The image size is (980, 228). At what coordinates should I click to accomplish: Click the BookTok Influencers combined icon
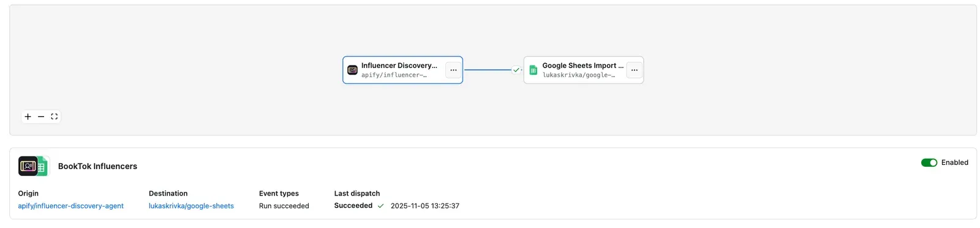coord(33,166)
